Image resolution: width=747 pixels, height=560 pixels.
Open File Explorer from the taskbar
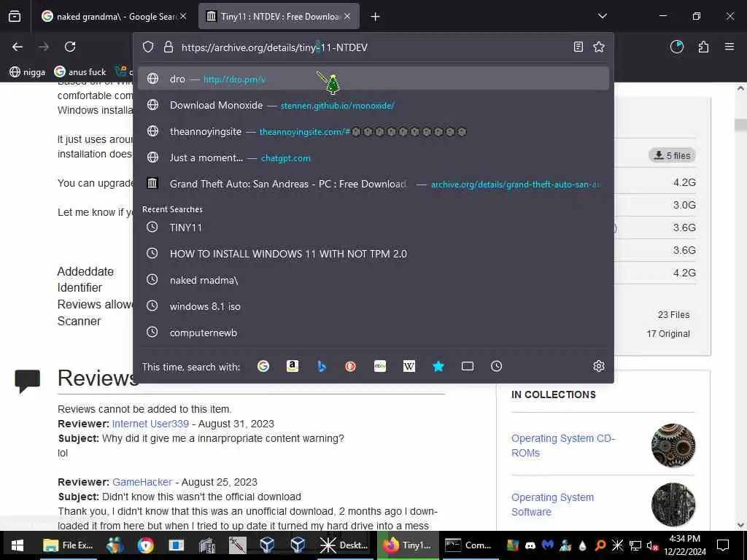point(68,545)
